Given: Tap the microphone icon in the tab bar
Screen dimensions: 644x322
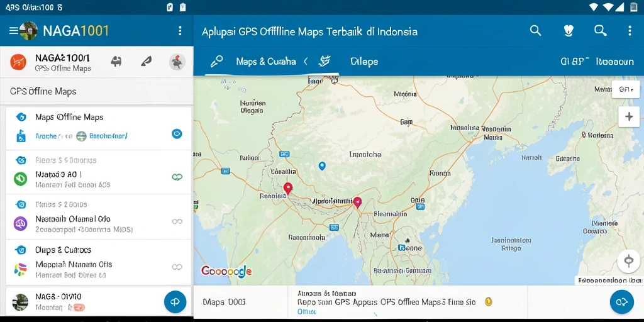Looking at the screenshot, I should click(216, 62).
